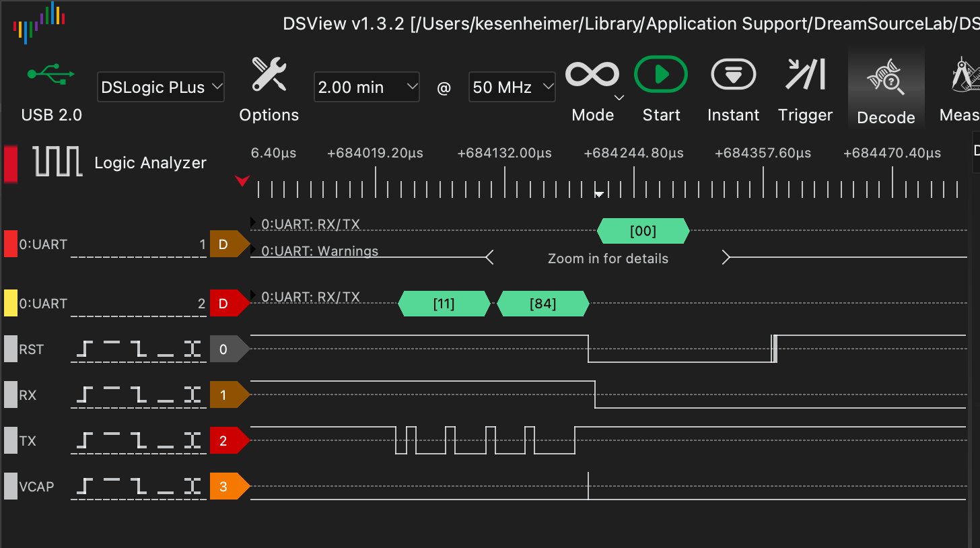Viewport: 980px width, 548px height.
Task: Click the yellow swatch of second UART
Action: pyautogui.click(x=11, y=303)
